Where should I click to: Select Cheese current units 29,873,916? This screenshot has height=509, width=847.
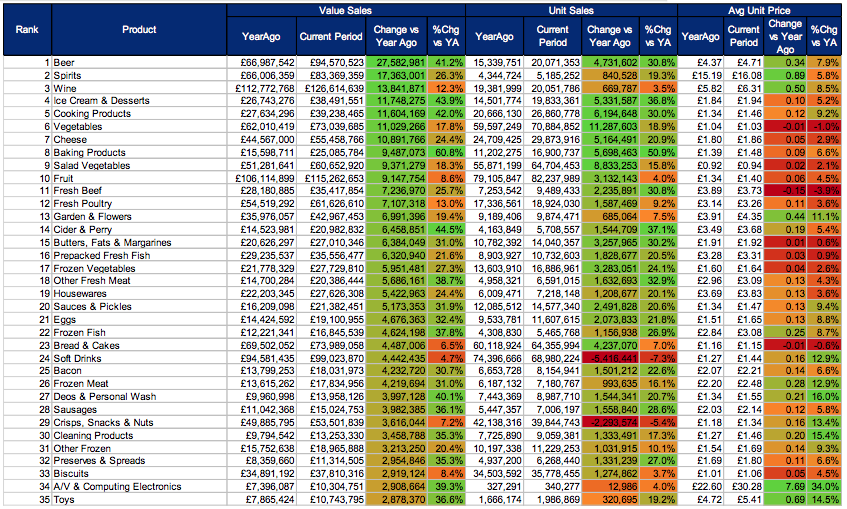pyautogui.click(x=553, y=139)
